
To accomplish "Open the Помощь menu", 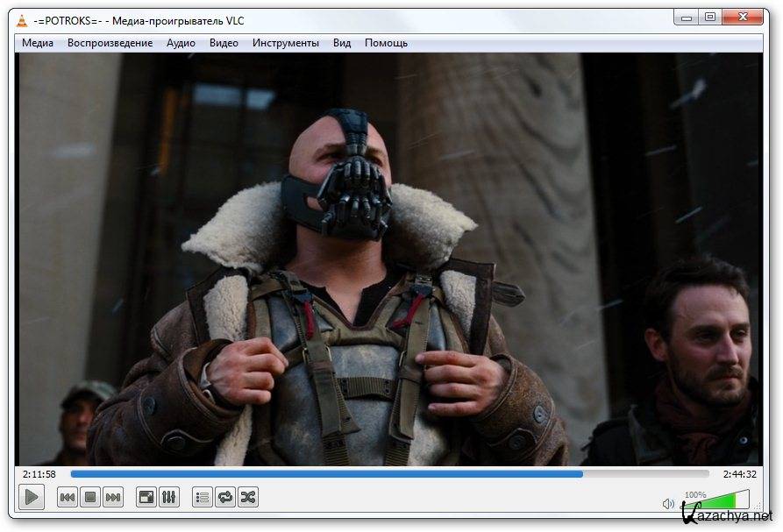I will pyautogui.click(x=386, y=43).
